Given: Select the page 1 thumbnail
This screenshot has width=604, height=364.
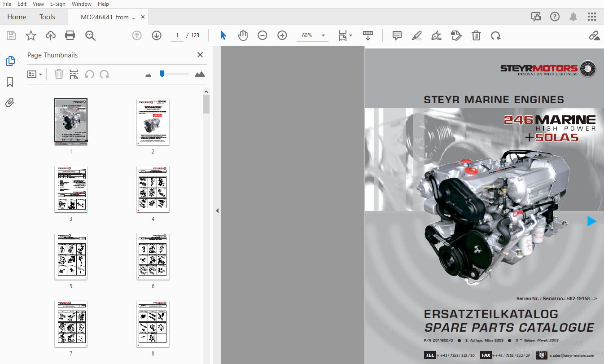Looking at the screenshot, I should pyautogui.click(x=71, y=122).
